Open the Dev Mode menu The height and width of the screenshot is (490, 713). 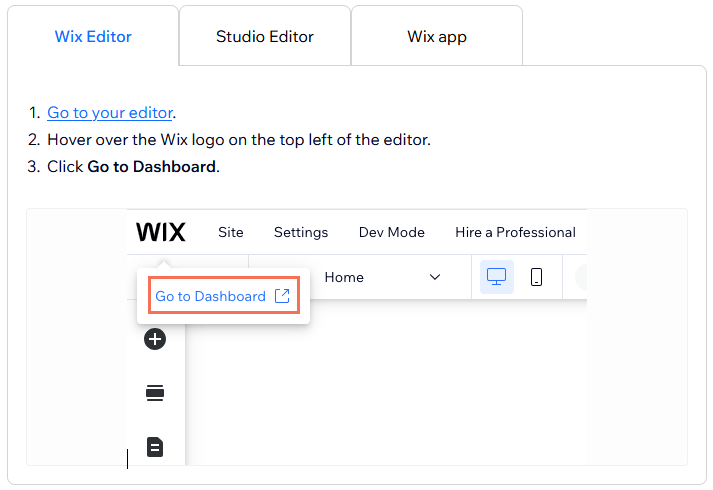(392, 232)
